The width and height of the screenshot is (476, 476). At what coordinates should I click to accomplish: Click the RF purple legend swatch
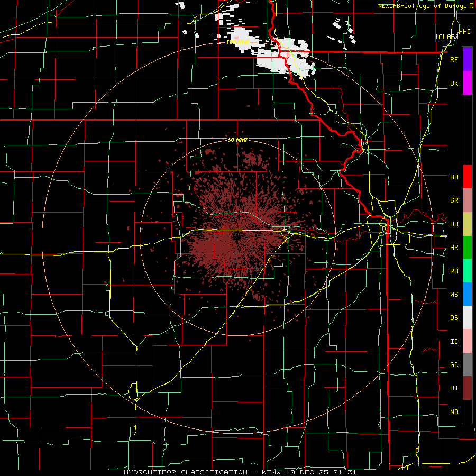point(467,59)
